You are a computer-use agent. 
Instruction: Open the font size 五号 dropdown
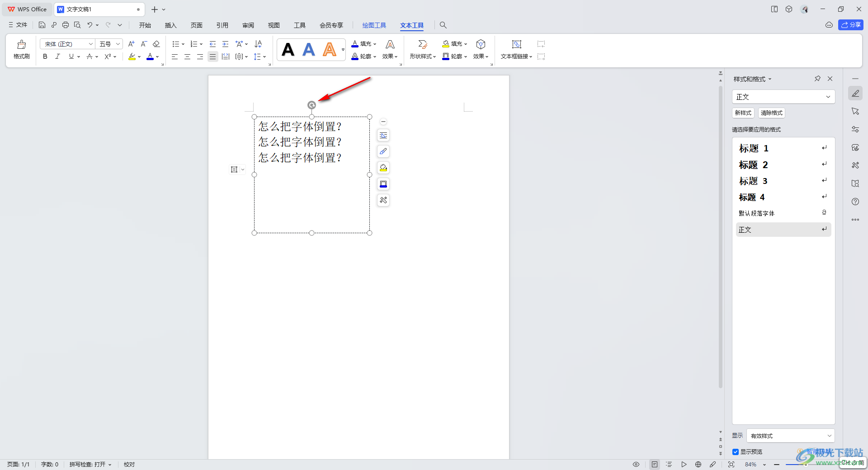pos(118,44)
